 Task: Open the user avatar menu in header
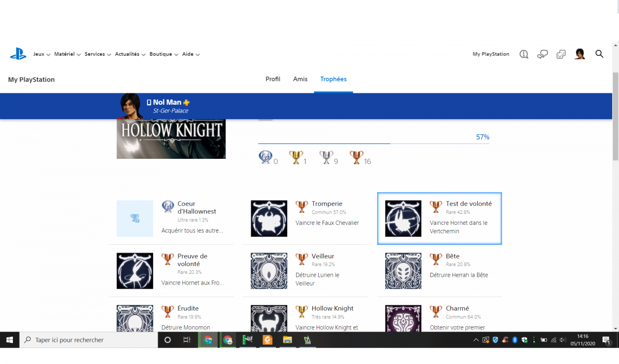[580, 54]
